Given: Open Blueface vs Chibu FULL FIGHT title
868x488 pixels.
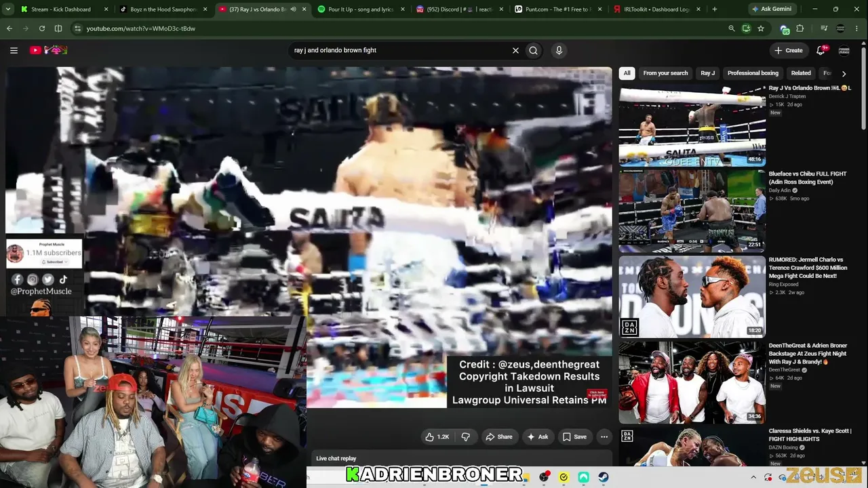Looking at the screenshot, I should coord(808,178).
